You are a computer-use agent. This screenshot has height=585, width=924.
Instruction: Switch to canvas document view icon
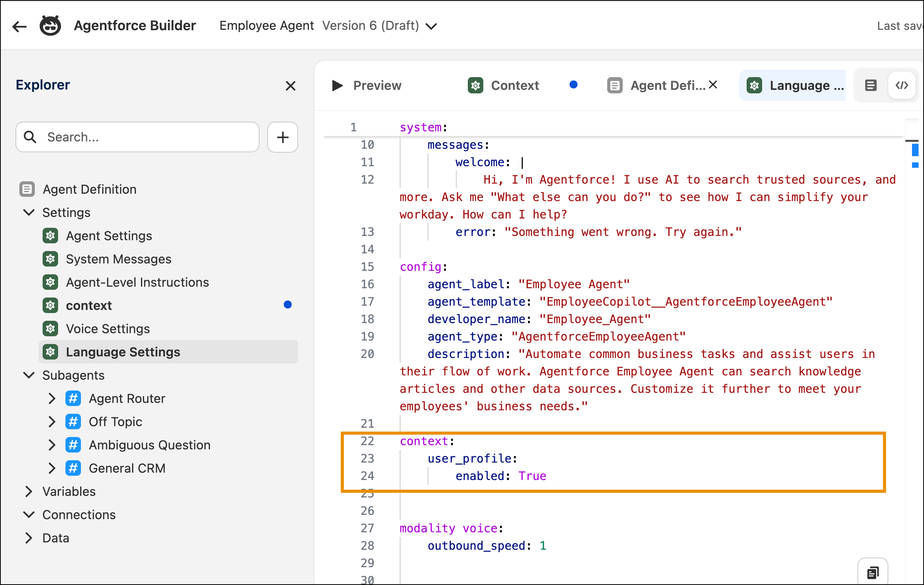tap(871, 85)
